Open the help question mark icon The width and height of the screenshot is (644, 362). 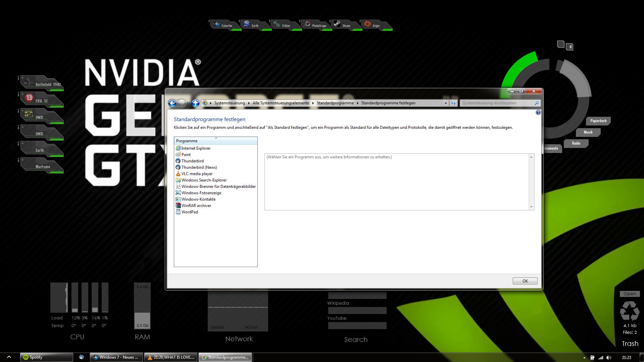tap(538, 112)
